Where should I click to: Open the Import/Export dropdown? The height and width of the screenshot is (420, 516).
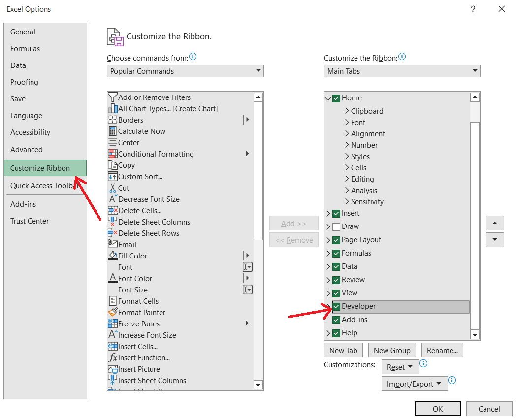pos(414,384)
